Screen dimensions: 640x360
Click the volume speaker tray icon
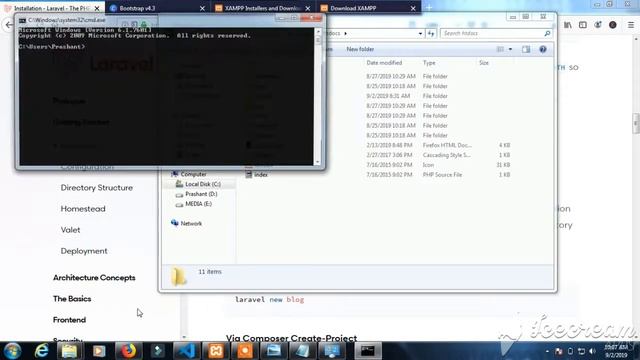593,351
